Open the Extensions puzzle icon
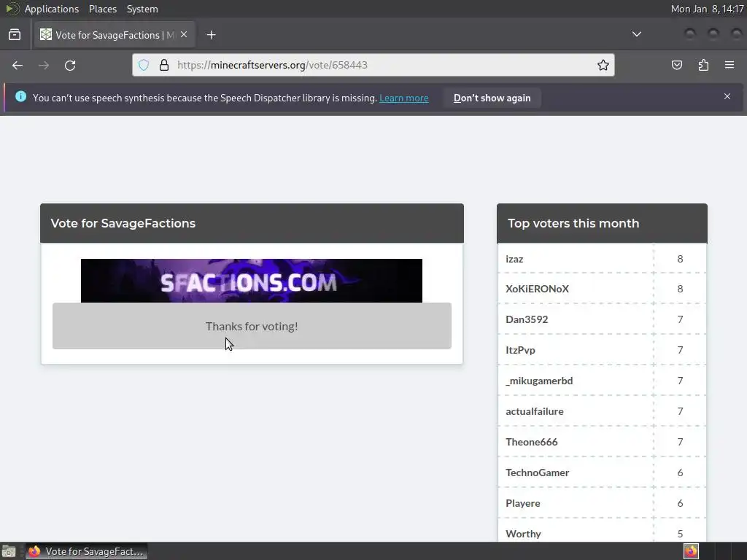Screen dimensions: 747x560 (x=703, y=65)
